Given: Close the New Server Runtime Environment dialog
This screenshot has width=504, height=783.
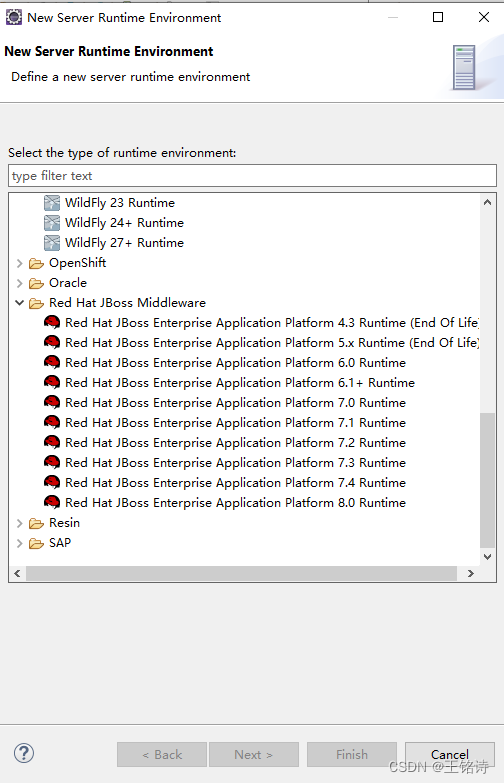Looking at the screenshot, I should tap(484, 17).
